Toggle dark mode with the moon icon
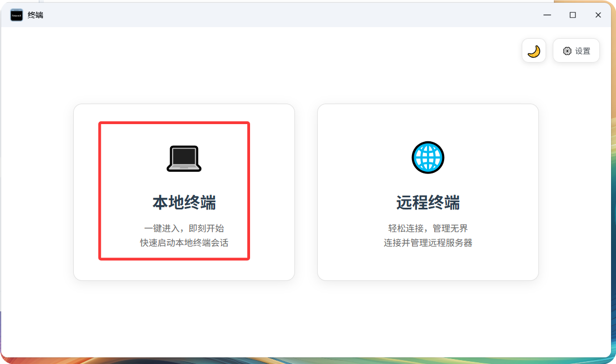This screenshot has height=364, width=616. tap(533, 51)
